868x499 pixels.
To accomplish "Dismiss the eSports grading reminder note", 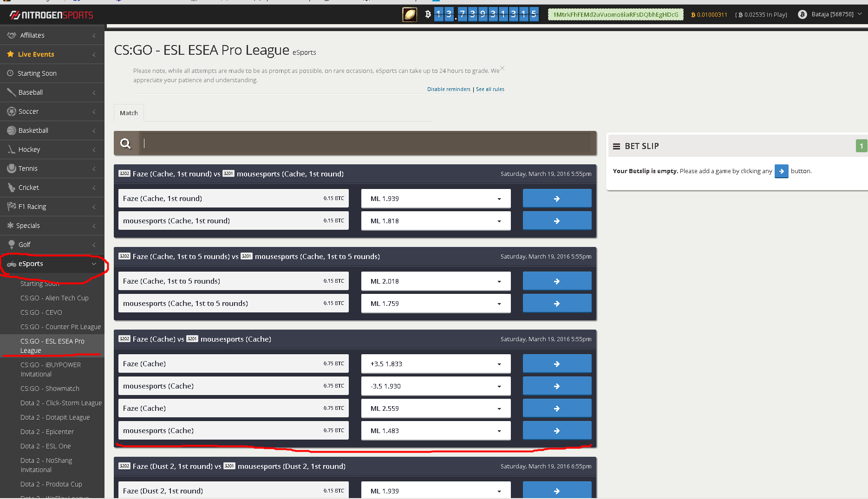I will tap(502, 68).
